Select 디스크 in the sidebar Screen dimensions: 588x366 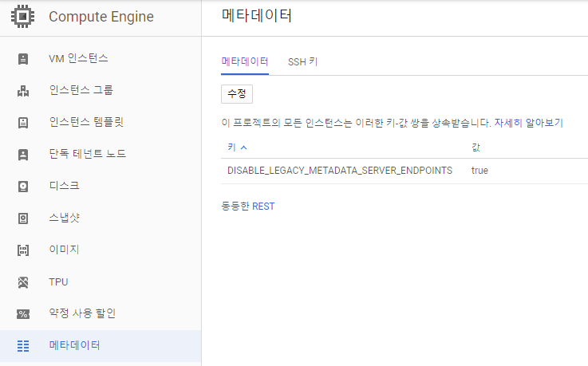[x=64, y=186]
